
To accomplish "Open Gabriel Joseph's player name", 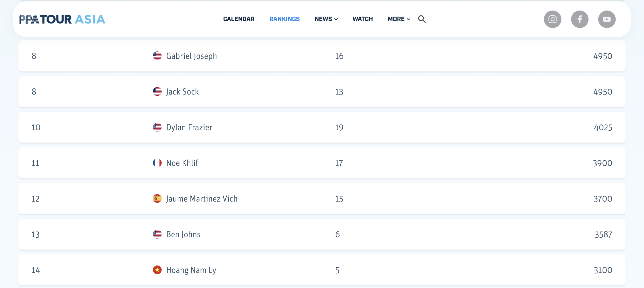I will [x=191, y=56].
